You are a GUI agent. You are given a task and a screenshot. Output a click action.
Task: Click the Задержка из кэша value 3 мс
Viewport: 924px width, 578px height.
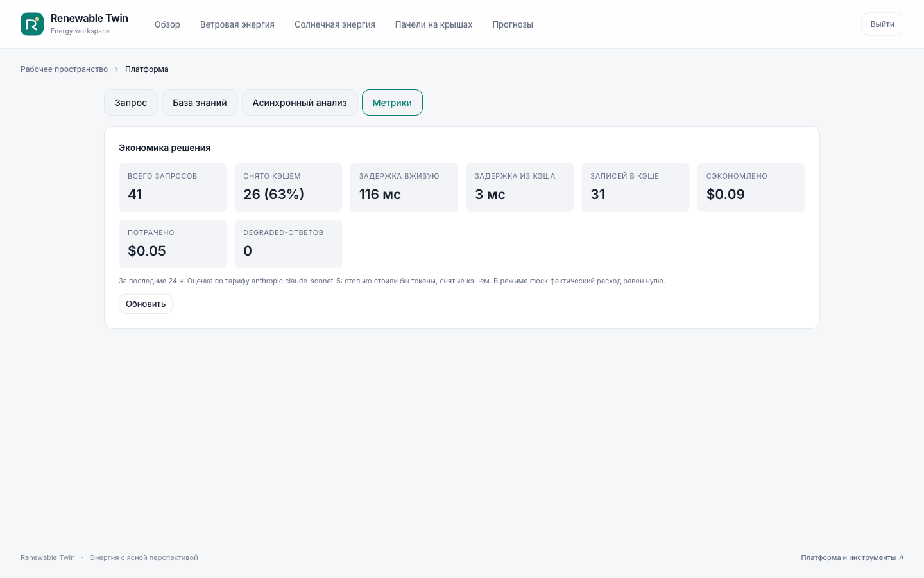point(490,194)
